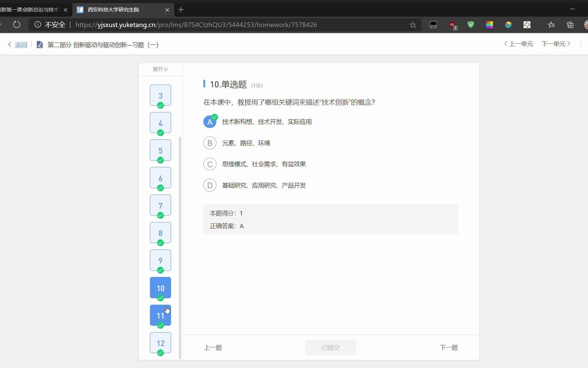Click the question list scrollbar
The width and height of the screenshot is (588, 368).
coord(180,248)
